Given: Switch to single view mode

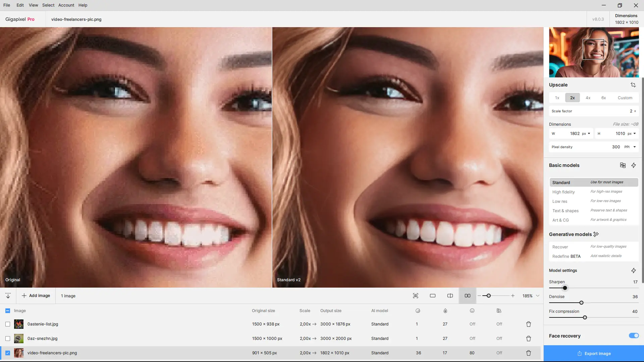Looking at the screenshot, I should 432,296.
